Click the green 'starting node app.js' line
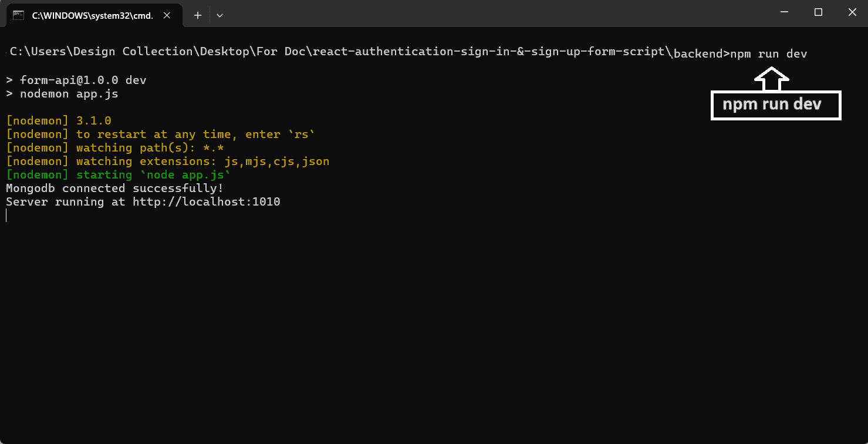Screen dimensions: 868x444 click(119, 175)
